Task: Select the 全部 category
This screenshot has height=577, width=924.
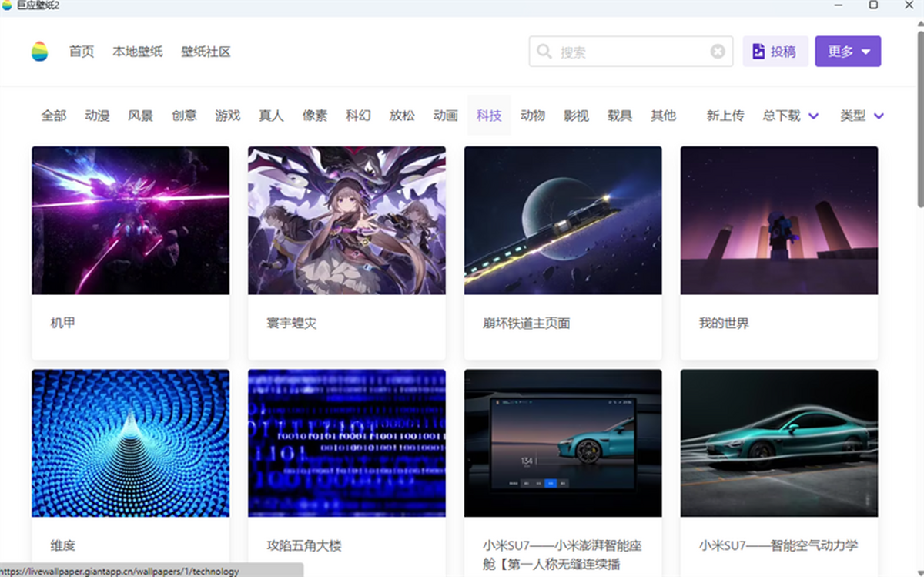Action: [54, 116]
